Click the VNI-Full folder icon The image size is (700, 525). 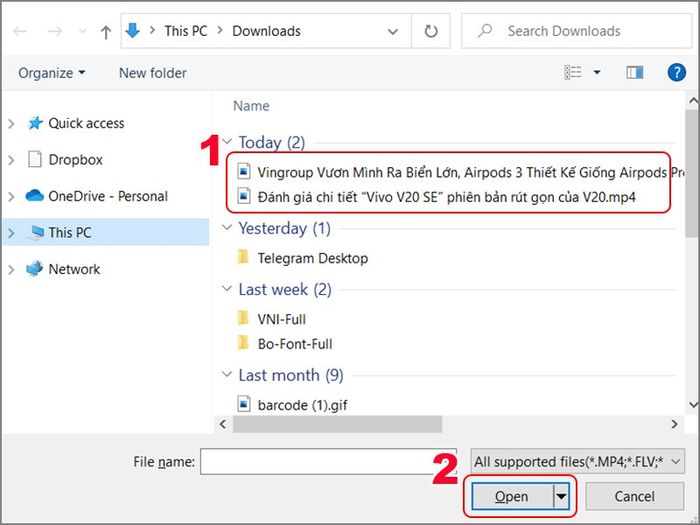[243, 318]
